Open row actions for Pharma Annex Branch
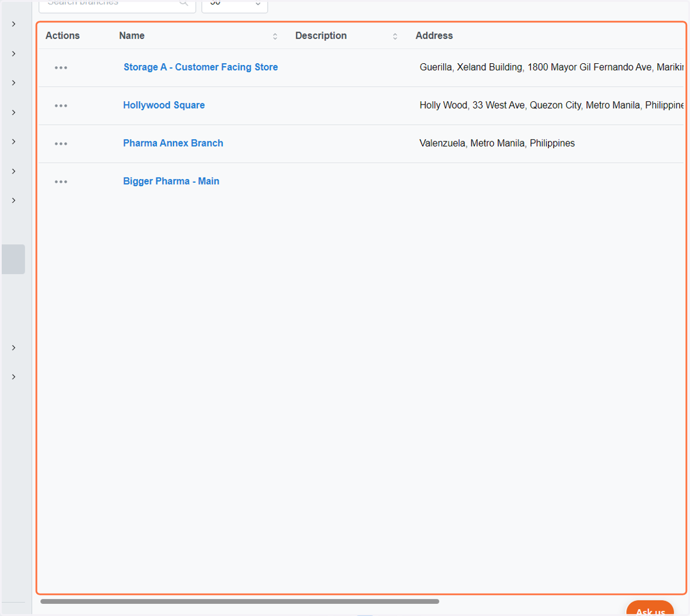Screen dimensions: 690x616 point(61,144)
